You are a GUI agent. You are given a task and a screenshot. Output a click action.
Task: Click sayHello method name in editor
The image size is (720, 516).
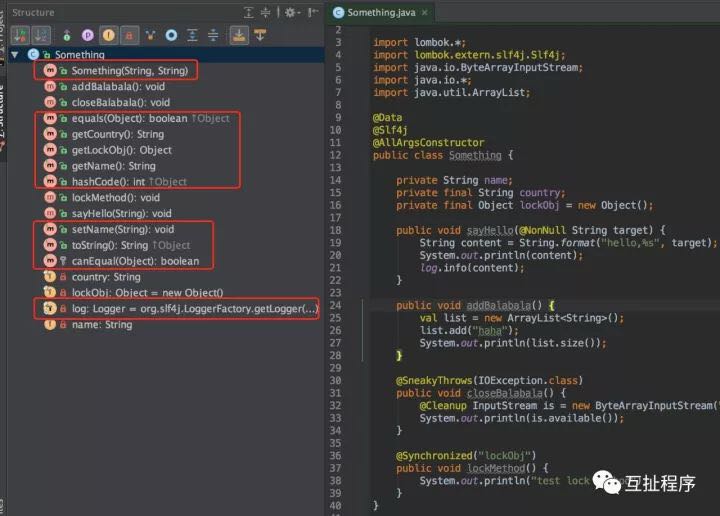[490, 230]
